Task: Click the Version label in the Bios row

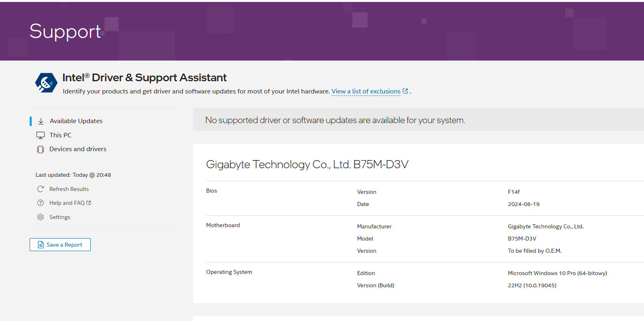Action: pyautogui.click(x=367, y=192)
